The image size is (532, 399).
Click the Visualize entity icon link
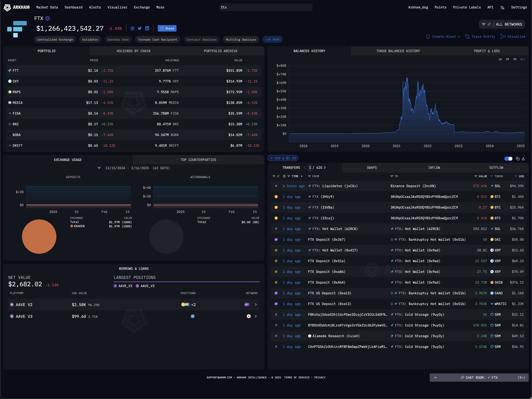point(513,36)
